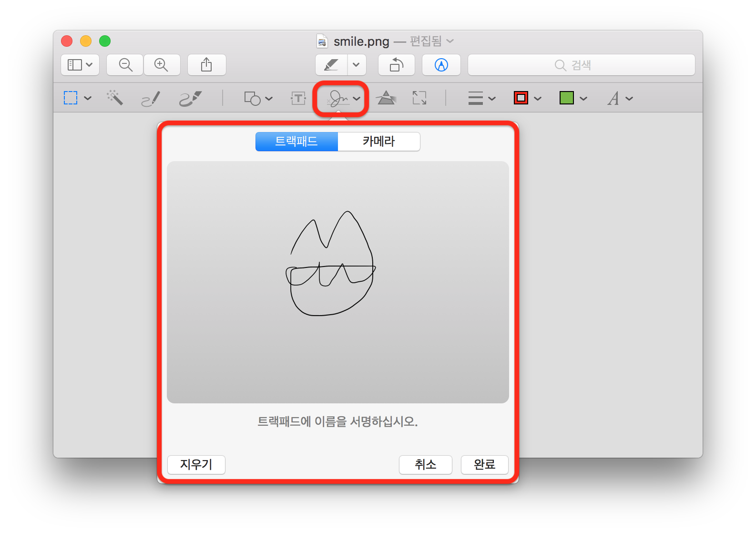This screenshot has width=756, height=534.
Task: Click the Sign signature tool
Action: tap(338, 98)
